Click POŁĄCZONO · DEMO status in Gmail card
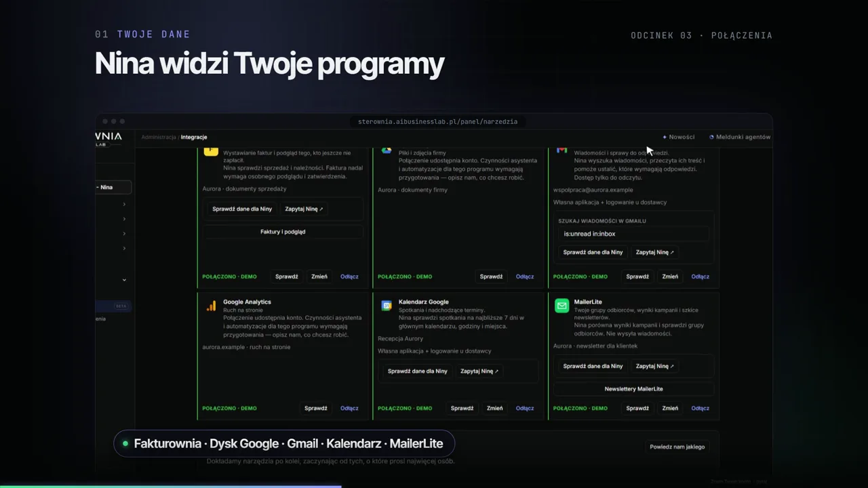 [x=580, y=277]
